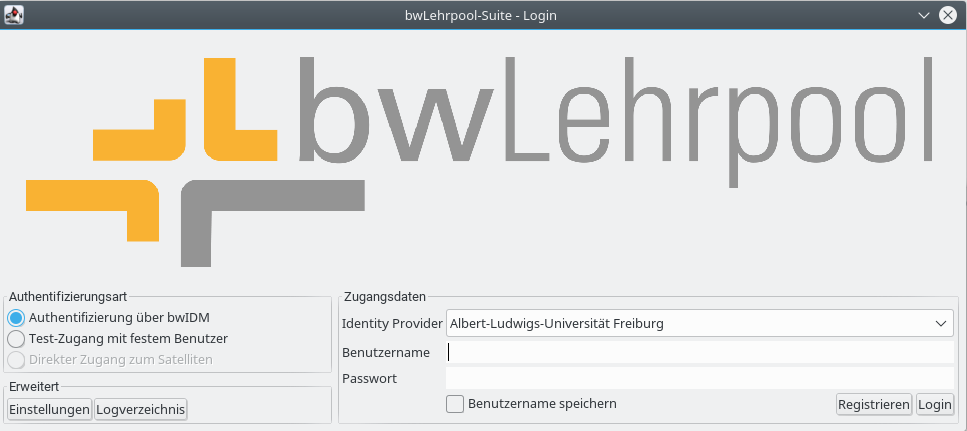Click the grey bwLehrpool logo text
Viewport: 967px width, 431px height.
coord(615,115)
